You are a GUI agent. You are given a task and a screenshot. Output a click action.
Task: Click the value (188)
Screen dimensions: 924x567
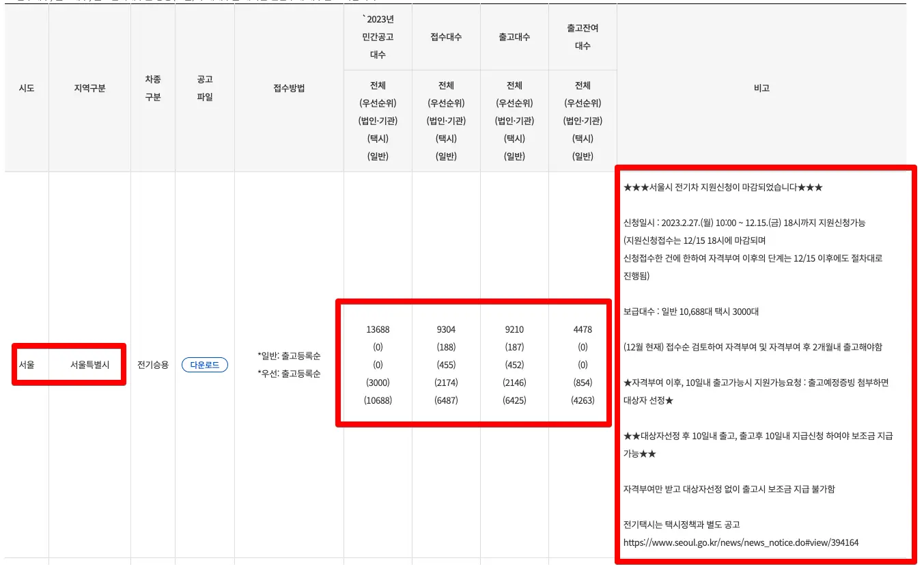pyautogui.click(x=446, y=347)
